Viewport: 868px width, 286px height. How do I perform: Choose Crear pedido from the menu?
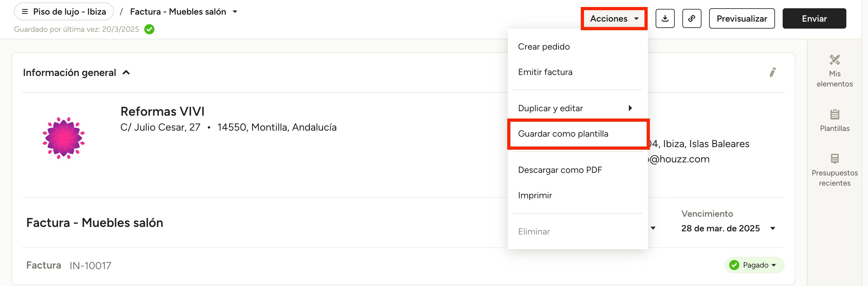544,47
